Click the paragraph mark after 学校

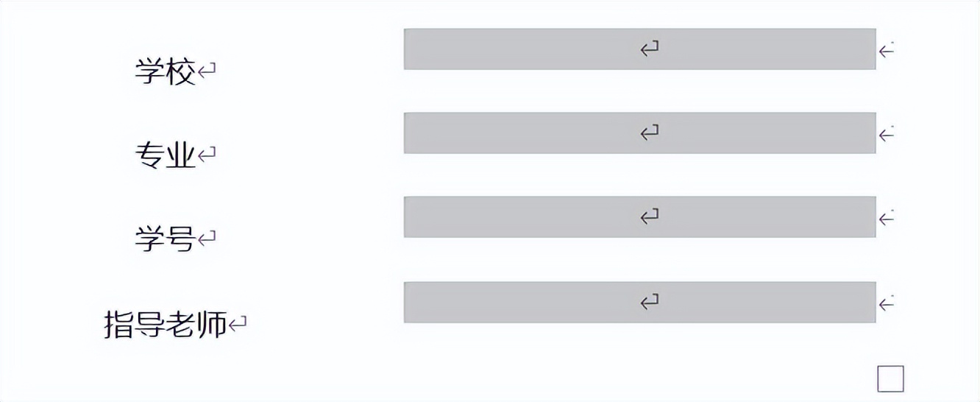point(207,71)
